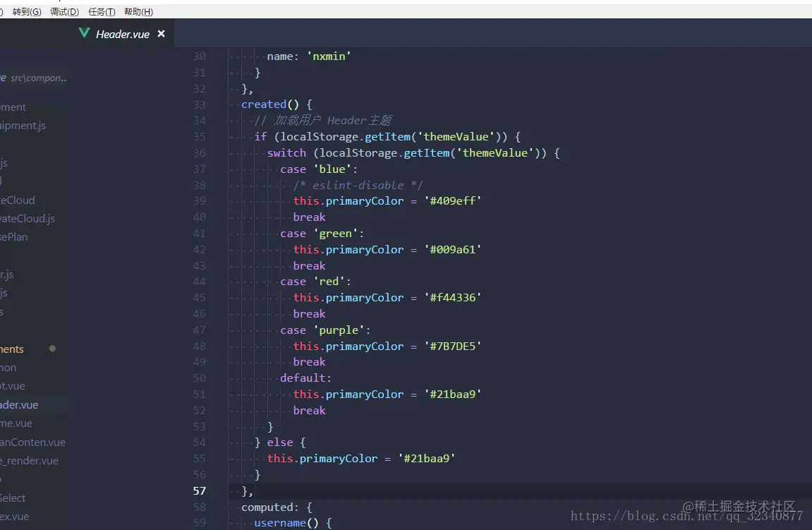Viewport: 812px width, 530px height.
Task: Click the 'break' statement on line 52
Action: tap(309, 410)
